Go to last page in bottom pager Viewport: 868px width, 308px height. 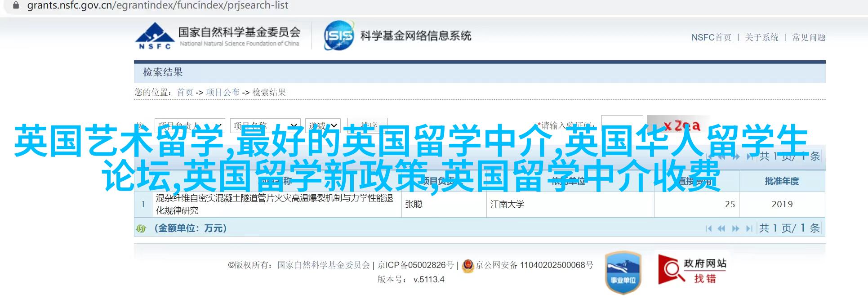tap(749, 229)
